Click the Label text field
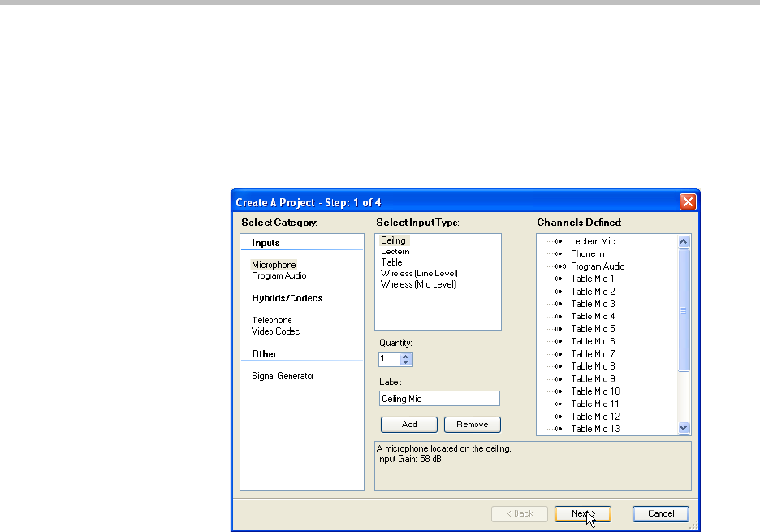Screen dimensions: 760x532 [x=439, y=399]
